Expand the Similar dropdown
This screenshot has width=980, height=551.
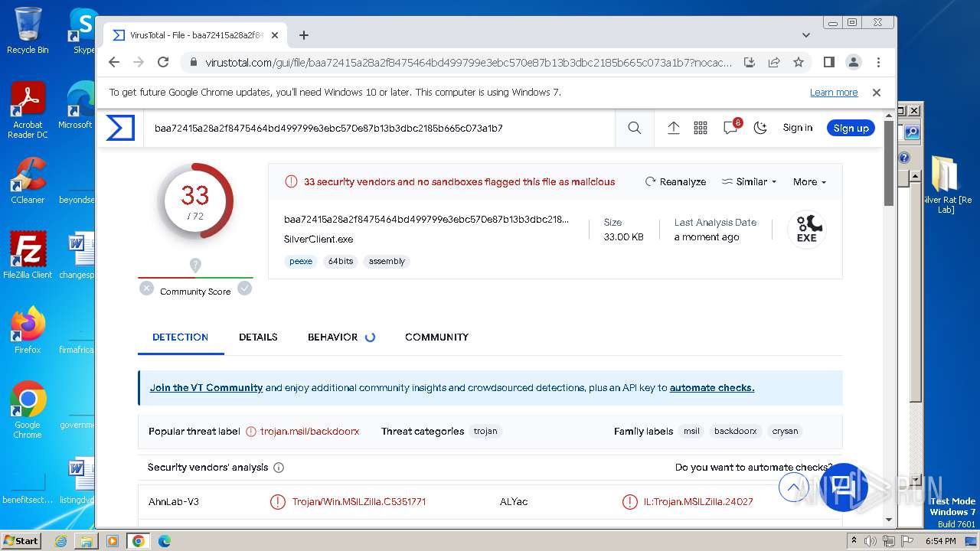[749, 182]
